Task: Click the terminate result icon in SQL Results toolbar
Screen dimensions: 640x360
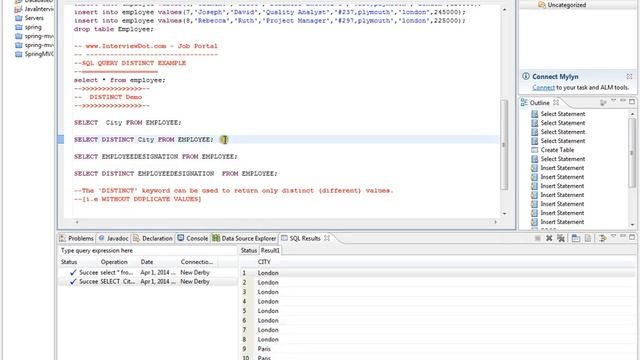Action: (x=538, y=238)
